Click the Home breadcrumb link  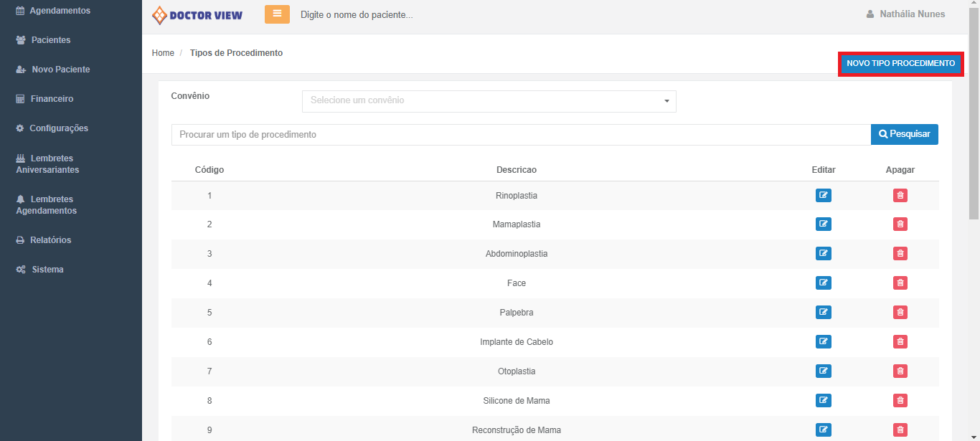(163, 53)
